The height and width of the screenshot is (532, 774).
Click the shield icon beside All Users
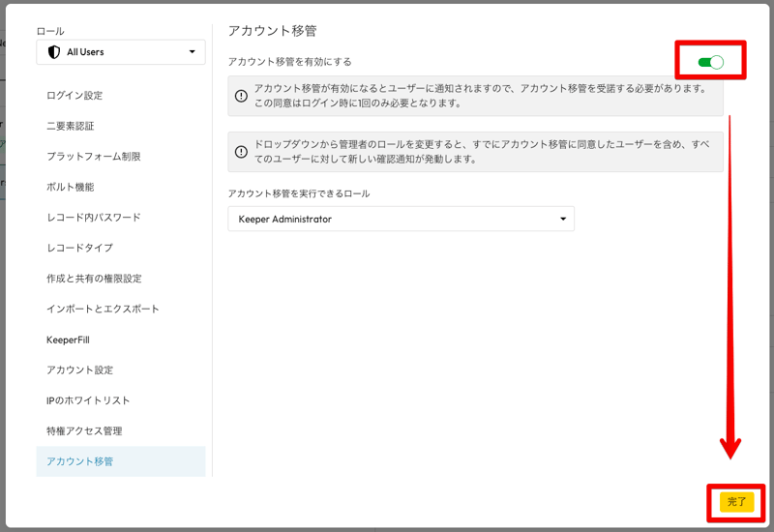click(54, 52)
